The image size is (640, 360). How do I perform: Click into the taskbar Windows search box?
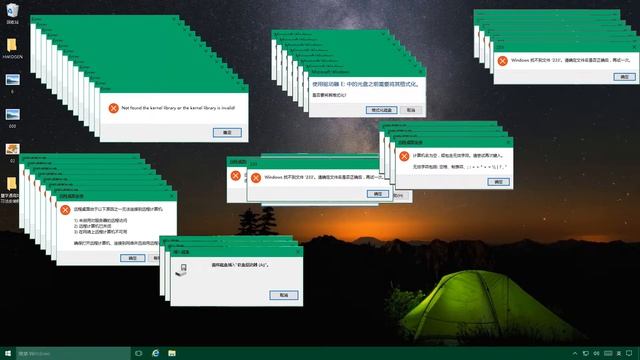(73, 353)
